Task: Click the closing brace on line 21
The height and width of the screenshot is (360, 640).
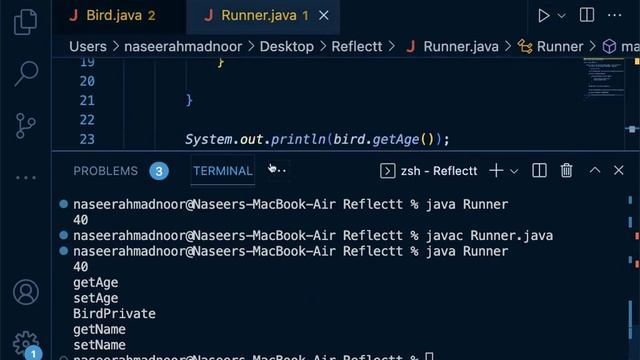Action: click(x=189, y=100)
